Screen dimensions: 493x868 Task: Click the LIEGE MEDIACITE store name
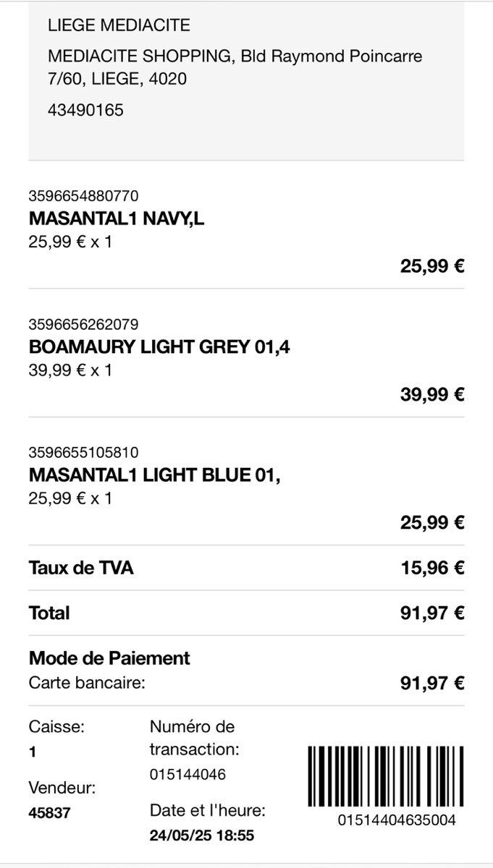119,26
